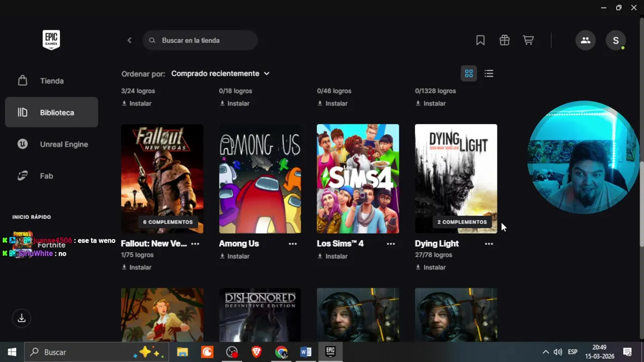
Task: Open Among Us game cover
Action: 260,178
